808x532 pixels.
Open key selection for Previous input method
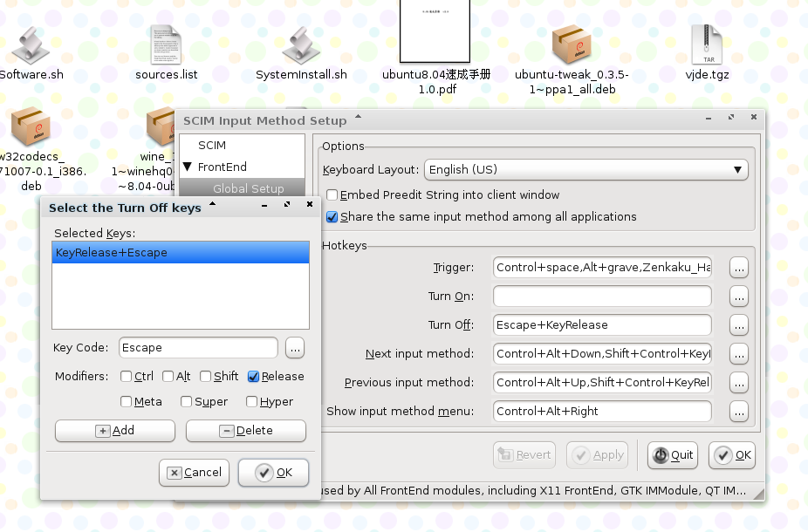[739, 383]
